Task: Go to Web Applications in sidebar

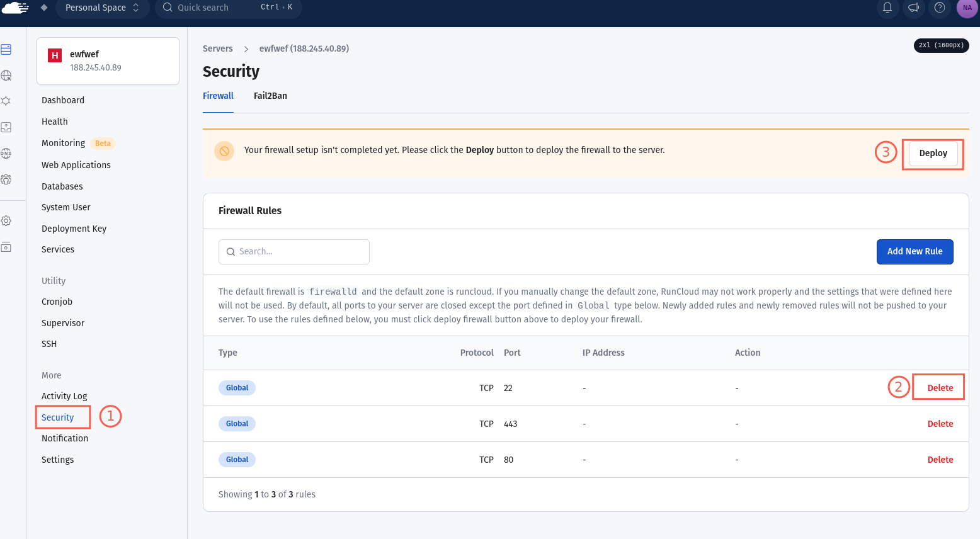Action: tap(76, 165)
